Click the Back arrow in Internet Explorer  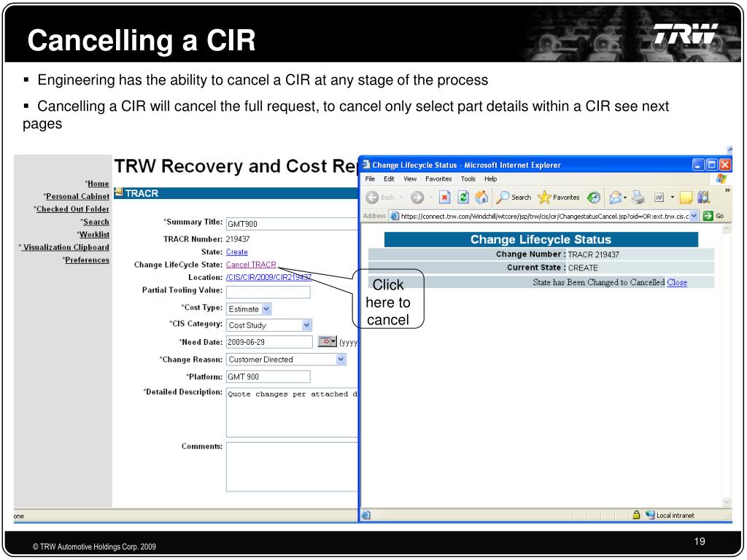tap(373, 197)
